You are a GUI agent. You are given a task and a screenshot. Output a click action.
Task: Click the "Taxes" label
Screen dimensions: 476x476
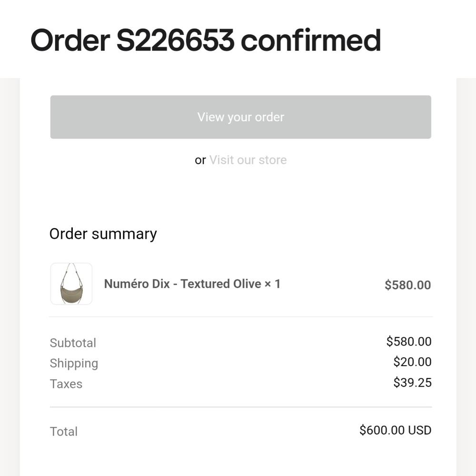point(66,384)
